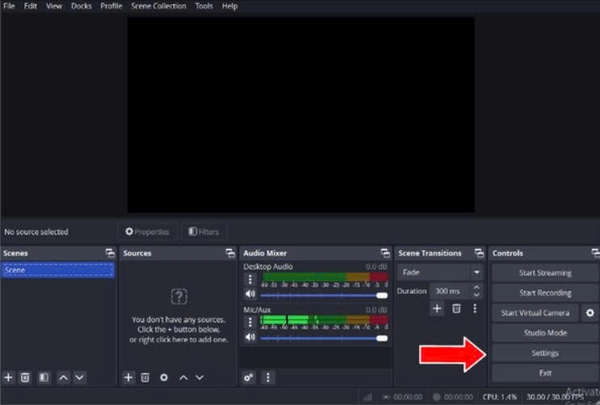
Task: Open advanced audio properties gear icon
Action: (249, 377)
